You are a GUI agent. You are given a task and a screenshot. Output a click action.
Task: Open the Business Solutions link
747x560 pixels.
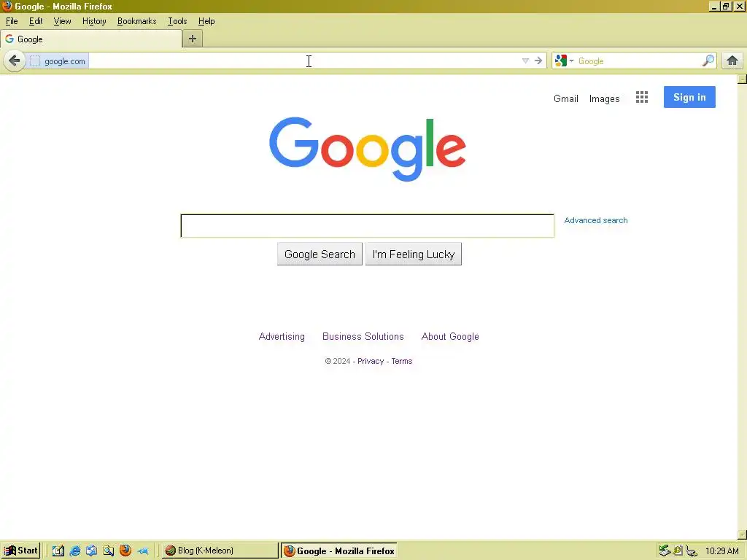pyautogui.click(x=363, y=336)
